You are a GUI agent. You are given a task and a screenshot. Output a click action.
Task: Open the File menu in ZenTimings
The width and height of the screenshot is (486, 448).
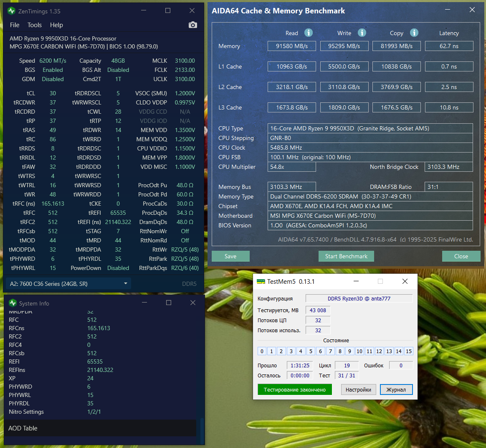(15, 25)
